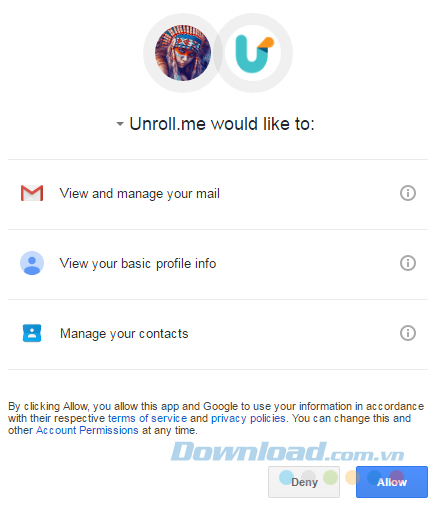The width and height of the screenshot is (441, 509).
Task: Select the View and manage your mail text
Action: click(x=140, y=194)
